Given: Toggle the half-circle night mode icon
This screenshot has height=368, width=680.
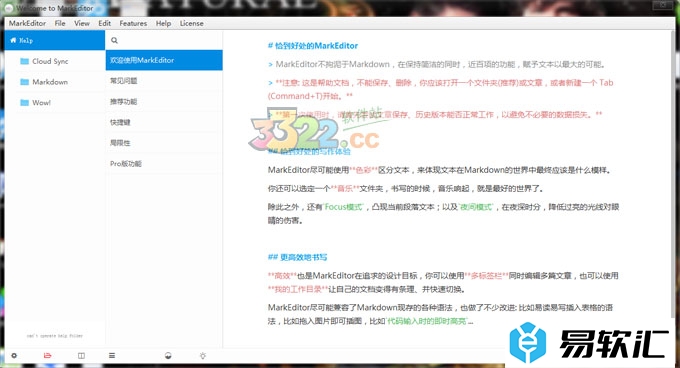Looking at the screenshot, I should click(x=168, y=355).
